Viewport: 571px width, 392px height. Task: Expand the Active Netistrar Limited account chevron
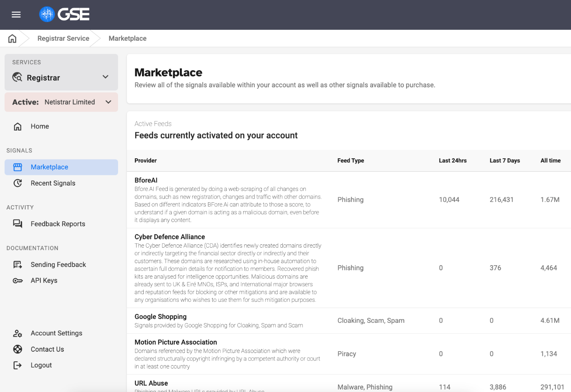click(x=108, y=102)
